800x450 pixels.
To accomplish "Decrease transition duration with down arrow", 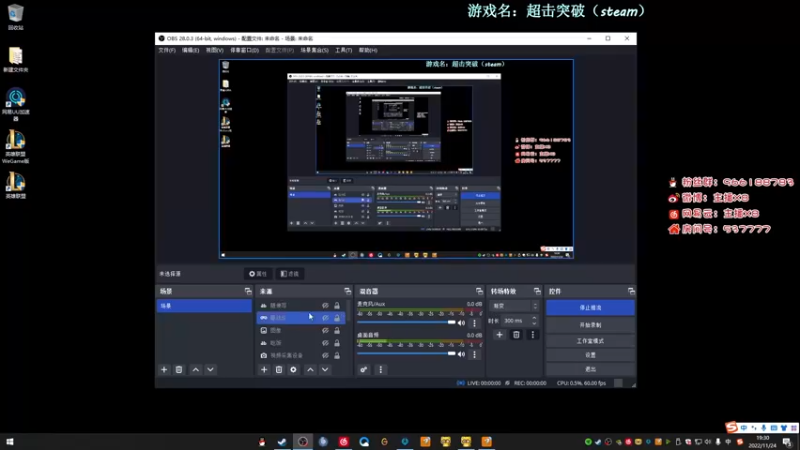I will 534,323.
